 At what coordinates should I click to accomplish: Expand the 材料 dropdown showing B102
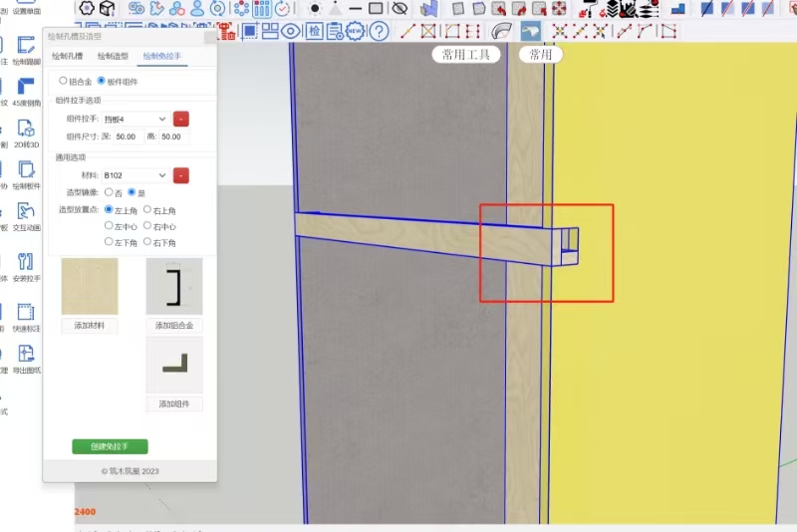[135, 175]
